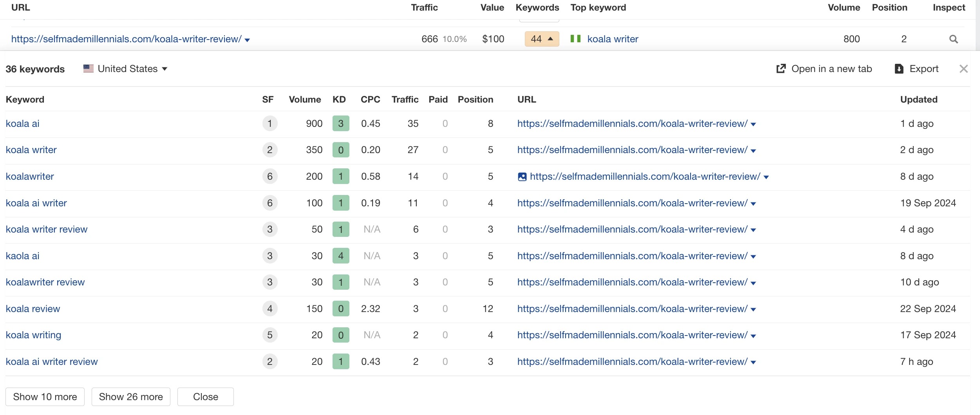Sort by the Traffic column in keywords table
Screen dimensions: 980x415
tap(405, 99)
